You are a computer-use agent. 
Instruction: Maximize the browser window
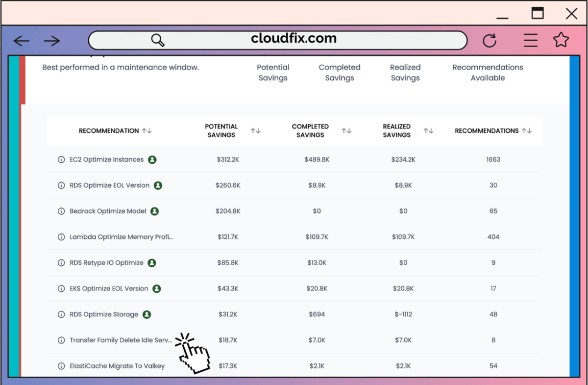[538, 13]
